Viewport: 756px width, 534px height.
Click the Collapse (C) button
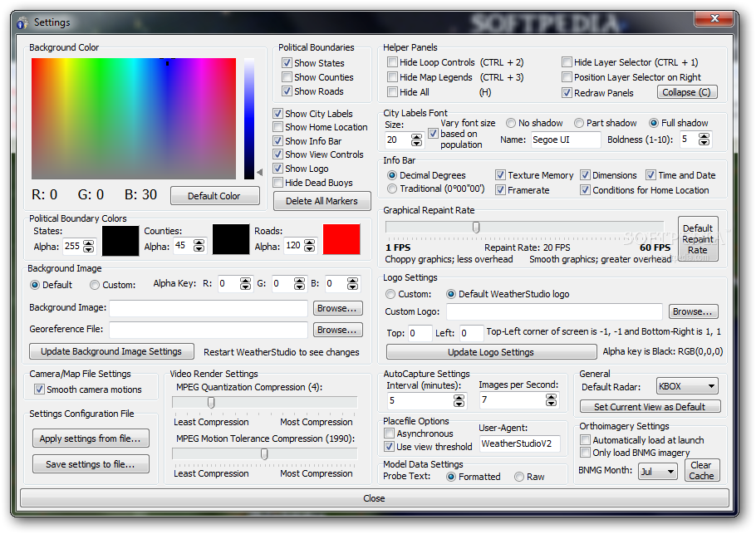(x=687, y=92)
